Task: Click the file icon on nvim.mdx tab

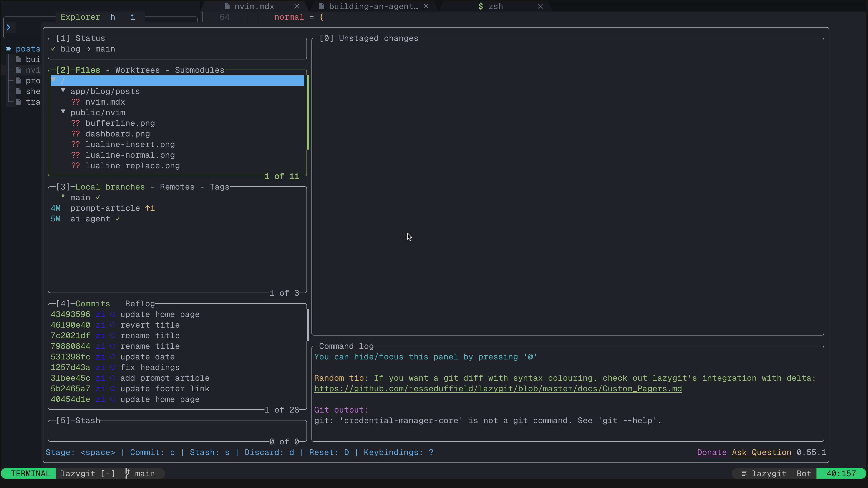Action: point(227,6)
